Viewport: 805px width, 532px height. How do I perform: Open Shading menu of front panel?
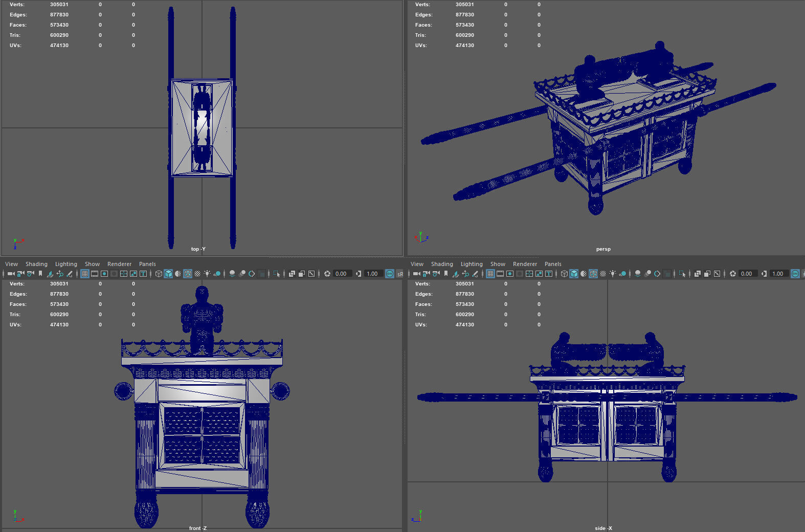point(36,264)
